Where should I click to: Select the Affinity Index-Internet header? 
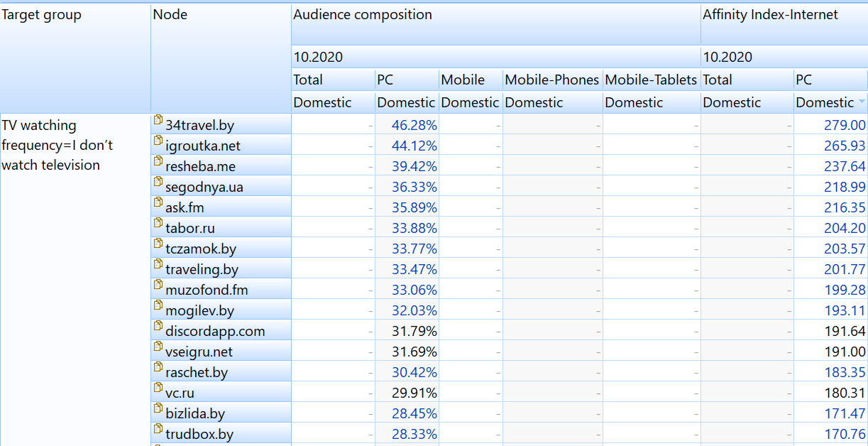tap(771, 15)
